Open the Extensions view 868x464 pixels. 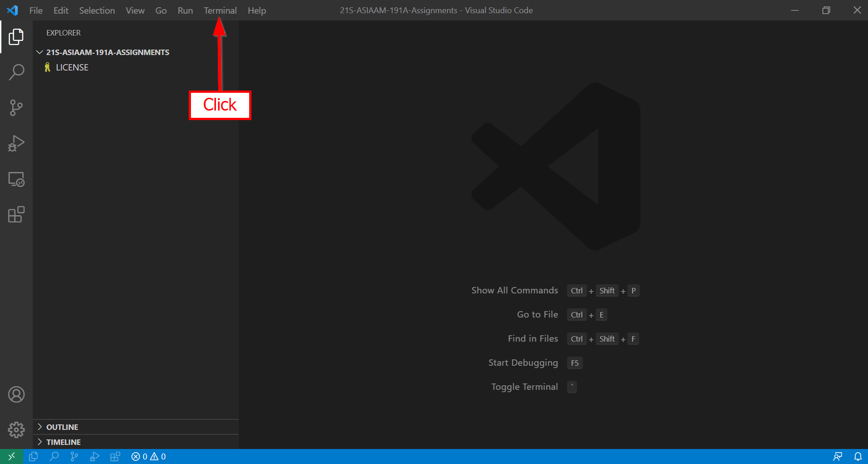[x=16, y=215]
